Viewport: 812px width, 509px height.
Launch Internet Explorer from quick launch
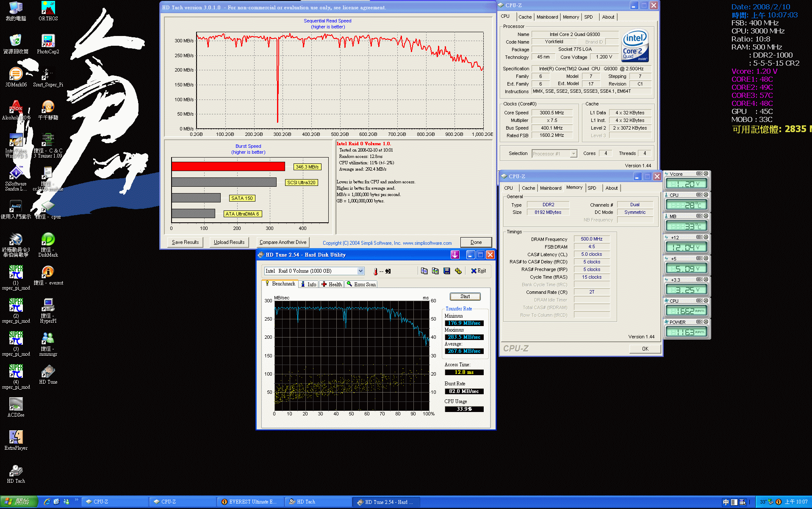point(47,502)
